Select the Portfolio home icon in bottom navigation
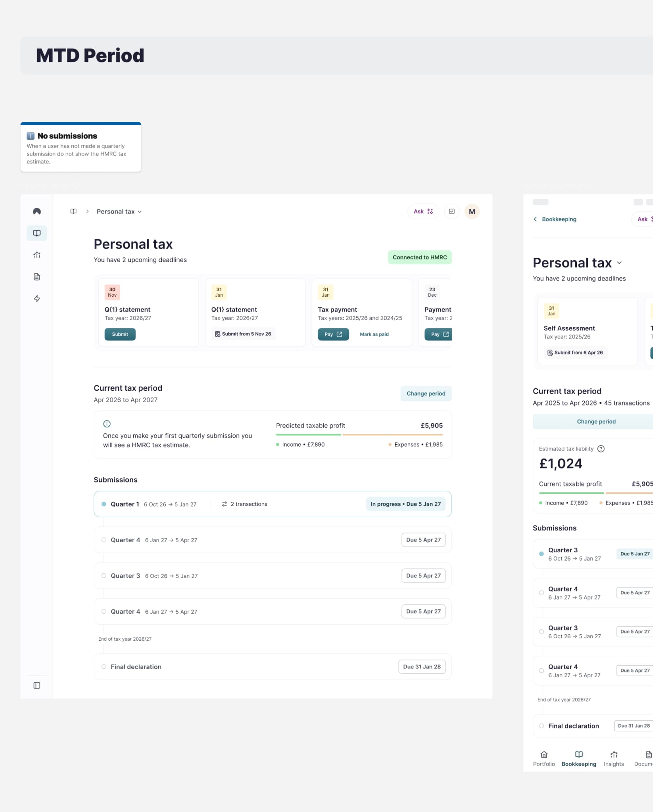Screen dimensions: 653x812 (544, 758)
